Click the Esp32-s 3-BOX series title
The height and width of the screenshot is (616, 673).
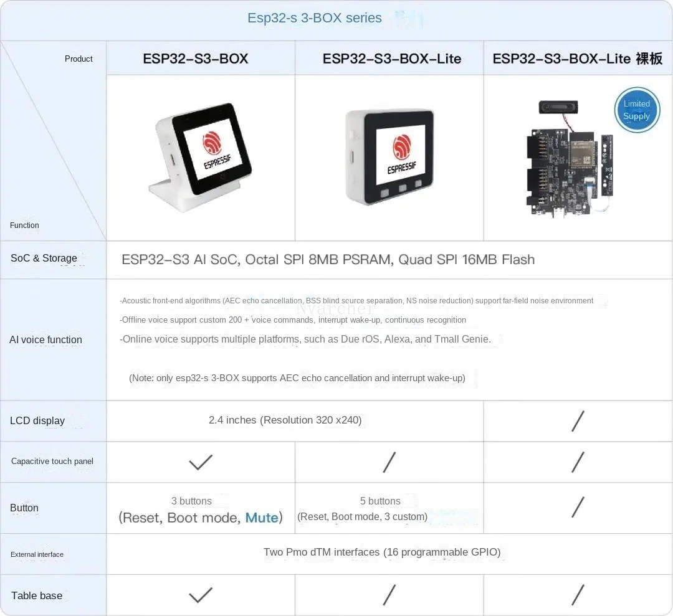pos(314,18)
